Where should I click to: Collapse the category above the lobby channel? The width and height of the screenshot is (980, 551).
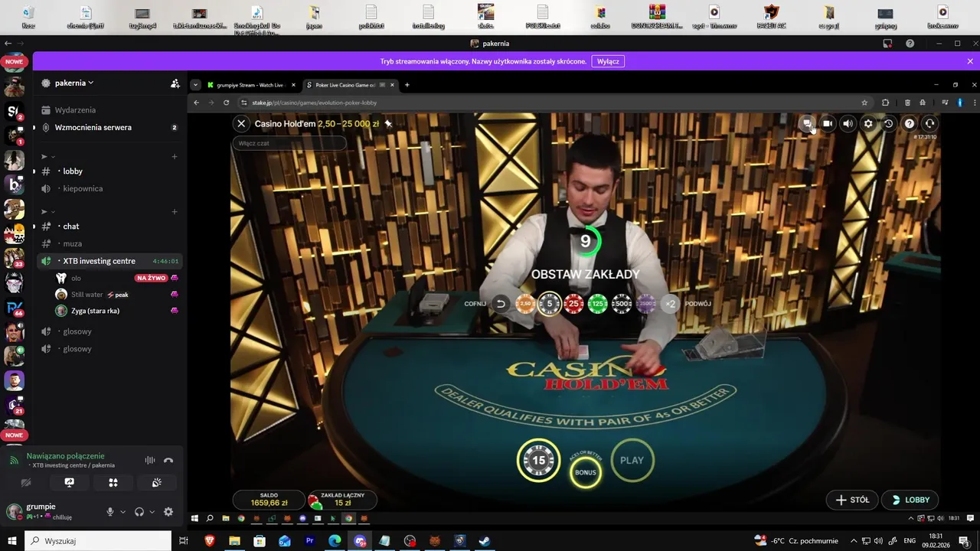pos(47,157)
